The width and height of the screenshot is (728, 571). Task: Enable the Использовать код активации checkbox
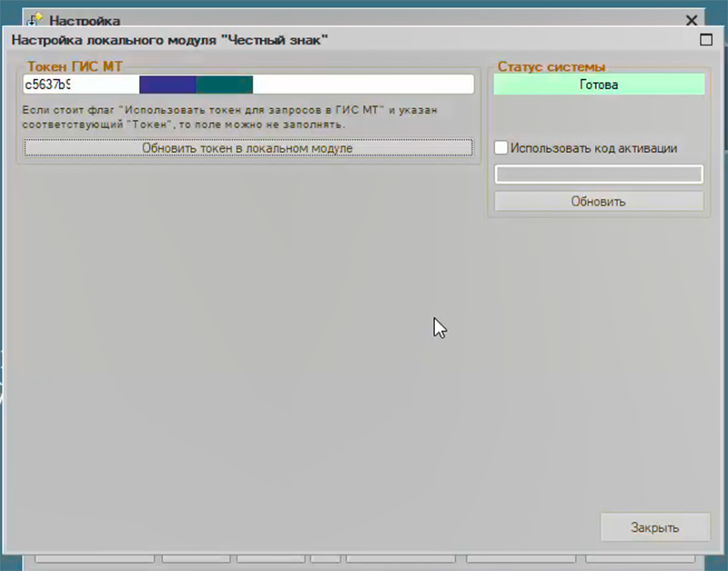pos(501,148)
